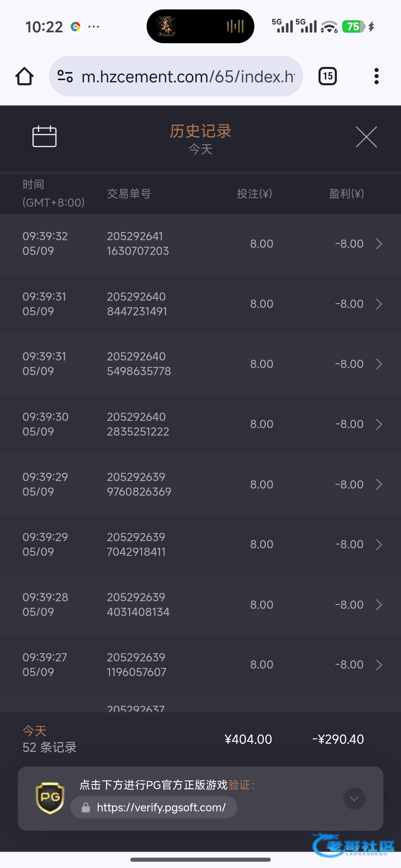Open the tab switcher showing 15 tabs

click(327, 76)
